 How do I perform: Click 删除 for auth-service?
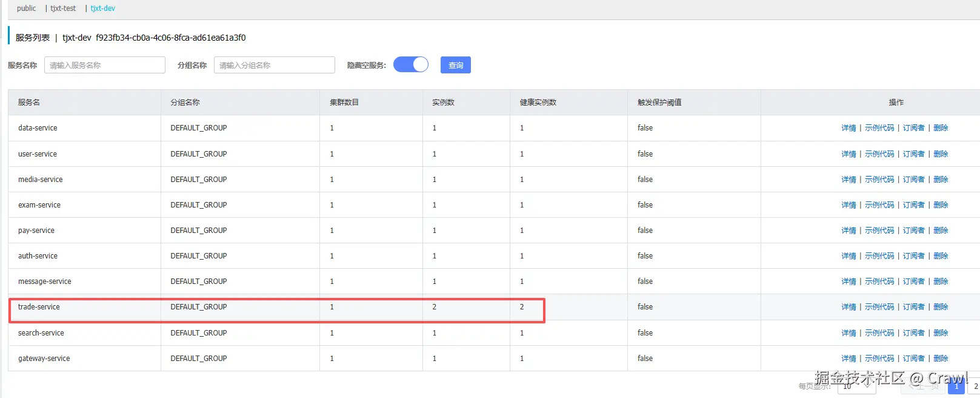click(941, 256)
